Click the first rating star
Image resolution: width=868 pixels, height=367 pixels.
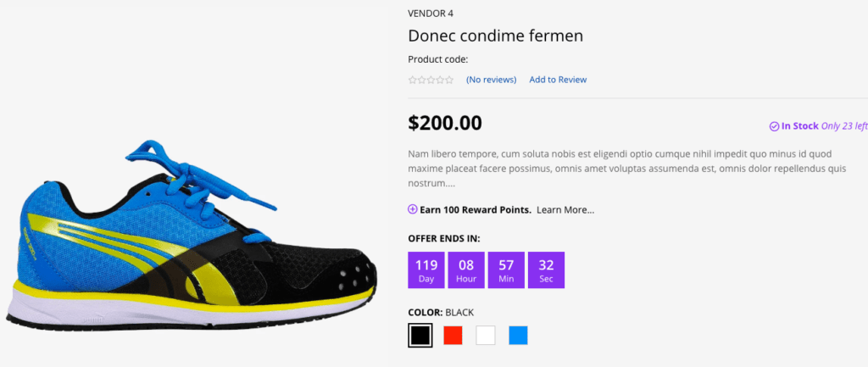pyautogui.click(x=413, y=80)
